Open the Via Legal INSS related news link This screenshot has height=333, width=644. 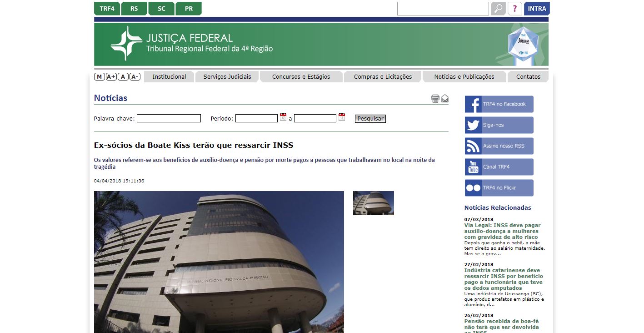502,231
